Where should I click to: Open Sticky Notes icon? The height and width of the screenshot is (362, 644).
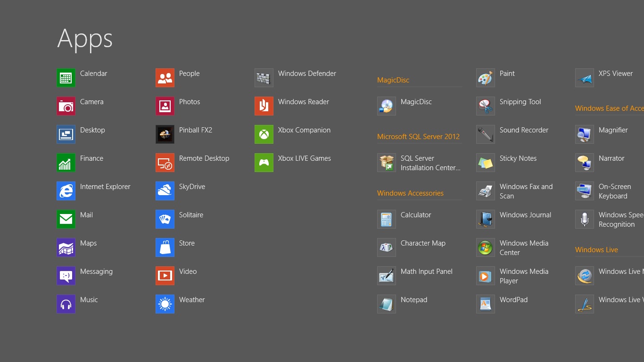(486, 163)
